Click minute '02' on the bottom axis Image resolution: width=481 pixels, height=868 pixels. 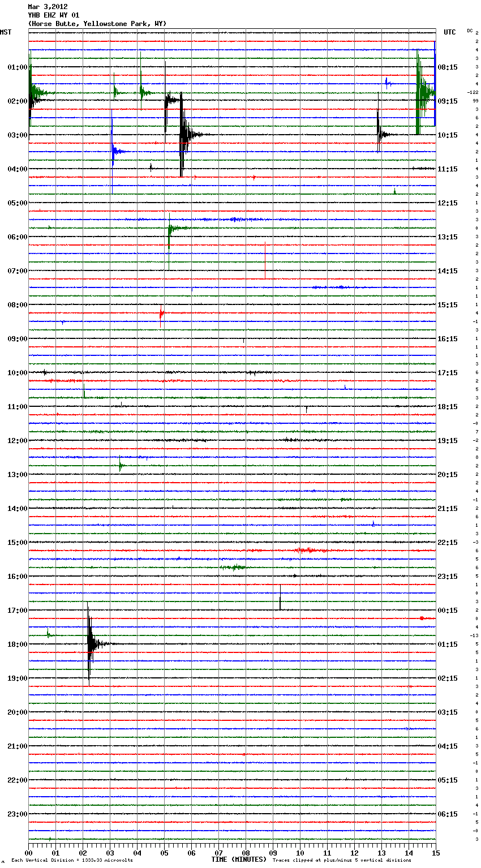83,852
